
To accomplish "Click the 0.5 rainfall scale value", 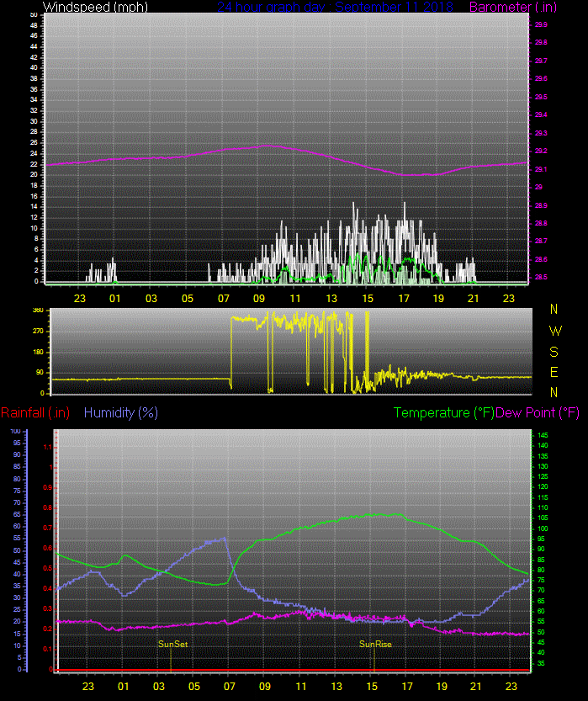I will pos(47,568).
